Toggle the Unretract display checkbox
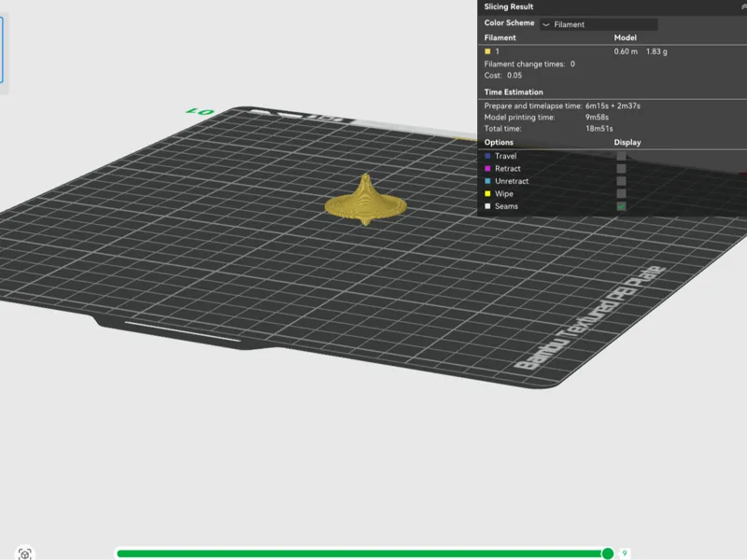This screenshot has height=560, width=747. (621, 181)
